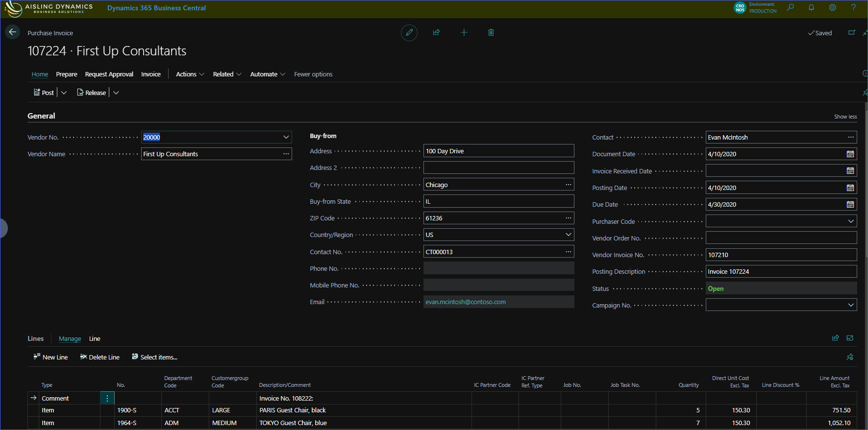This screenshot has height=430, width=868.
Task: Create new document with plus icon
Action: pos(464,32)
